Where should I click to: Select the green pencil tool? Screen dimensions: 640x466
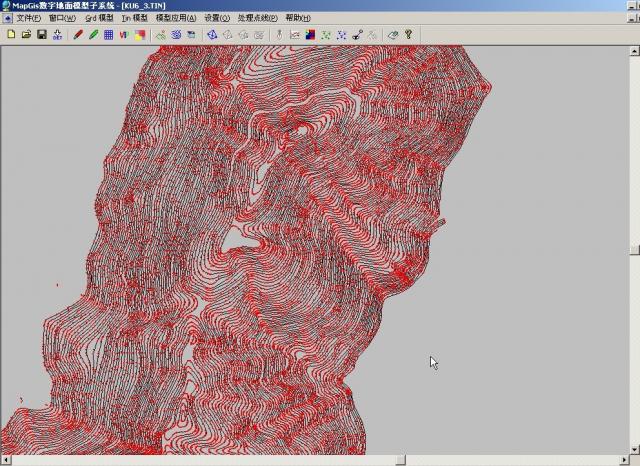click(93, 34)
